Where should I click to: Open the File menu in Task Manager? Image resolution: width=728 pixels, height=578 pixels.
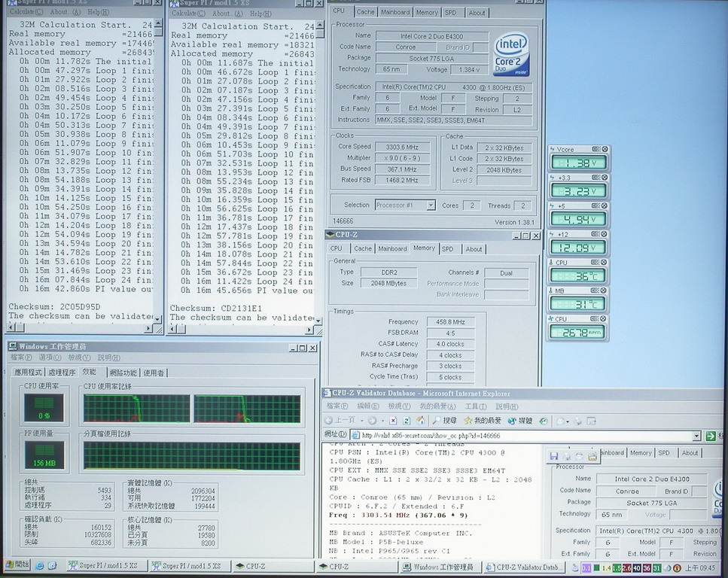(x=21, y=357)
